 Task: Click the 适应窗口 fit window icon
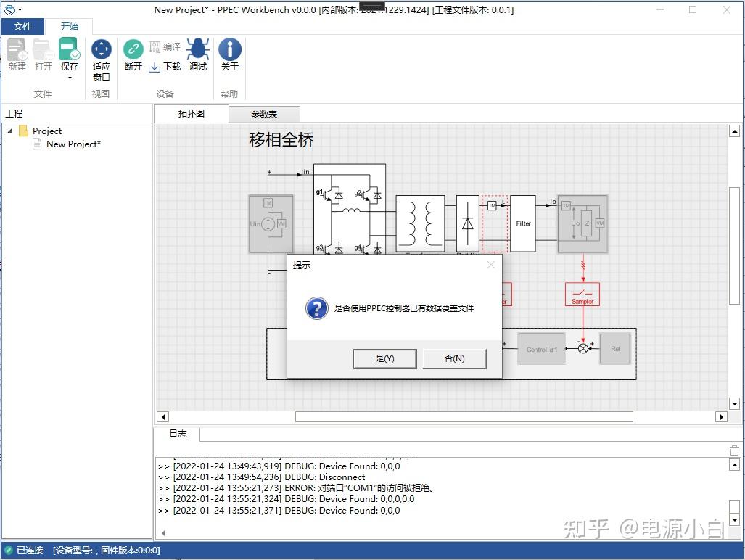[102, 59]
